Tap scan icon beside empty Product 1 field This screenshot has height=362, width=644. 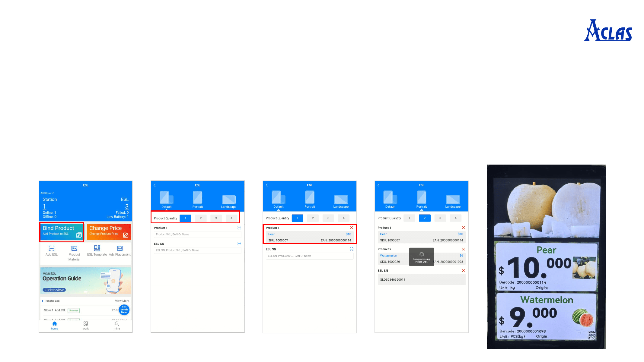pyautogui.click(x=239, y=228)
